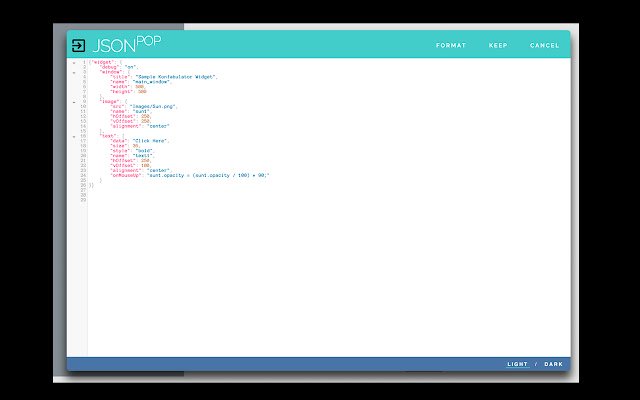The image size is (640, 400).
Task: Click the "height" key in the editor
Action: click(121, 91)
